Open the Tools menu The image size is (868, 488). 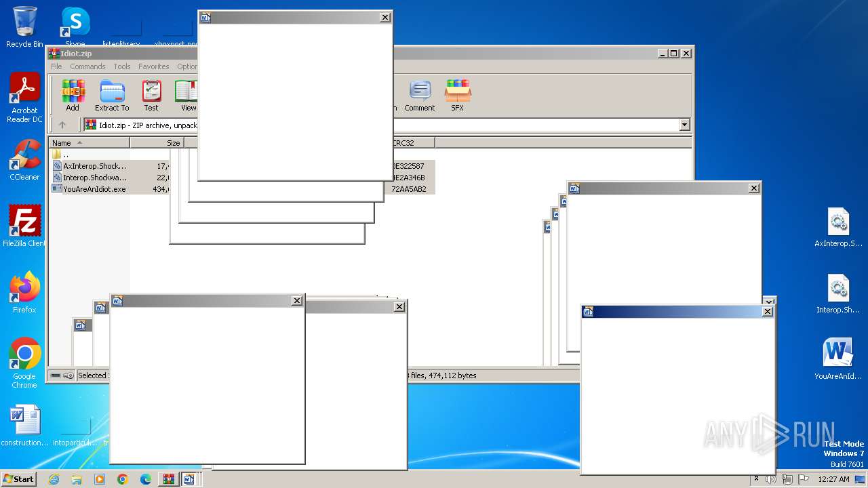tap(122, 66)
